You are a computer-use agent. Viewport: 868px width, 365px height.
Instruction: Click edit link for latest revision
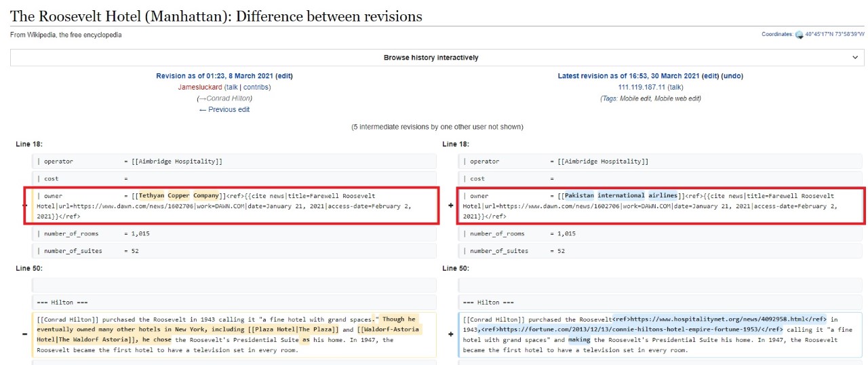pos(710,76)
